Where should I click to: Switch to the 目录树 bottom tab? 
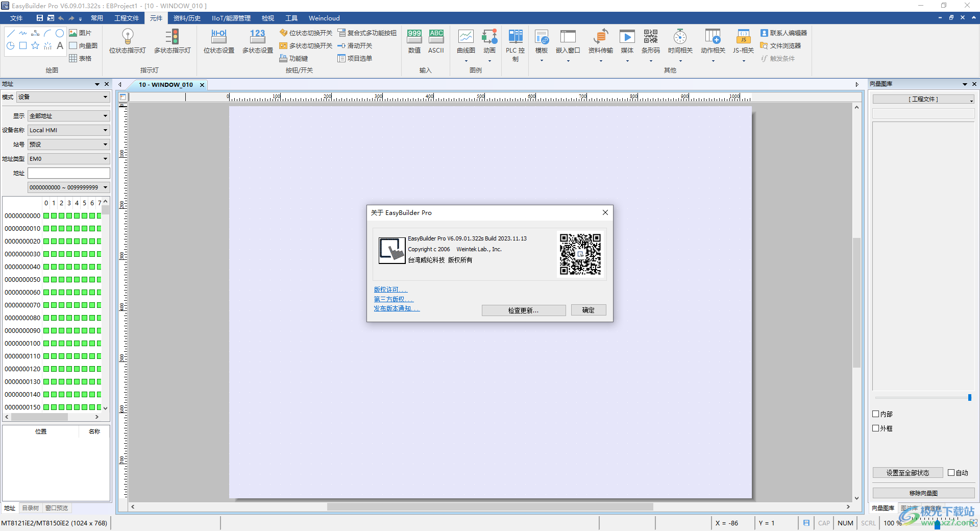31,508
